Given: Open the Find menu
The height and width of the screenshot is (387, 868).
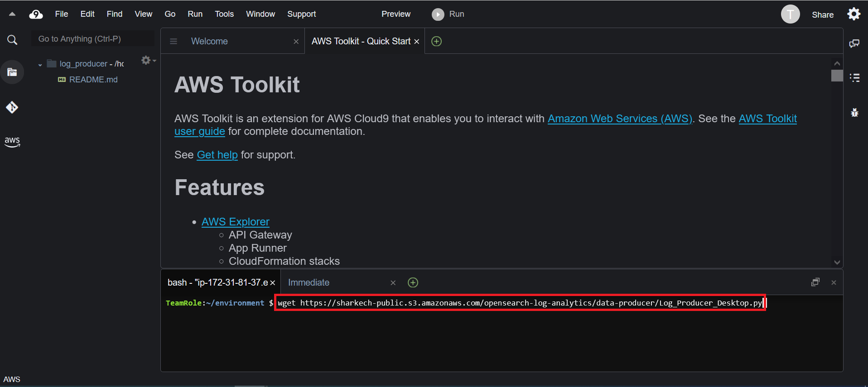Looking at the screenshot, I should 115,14.
